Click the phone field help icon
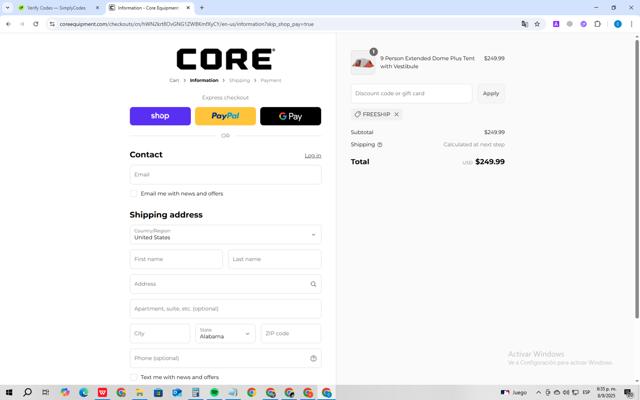This screenshot has width=640, height=400. pyautogui.click(x=313, y=358)
